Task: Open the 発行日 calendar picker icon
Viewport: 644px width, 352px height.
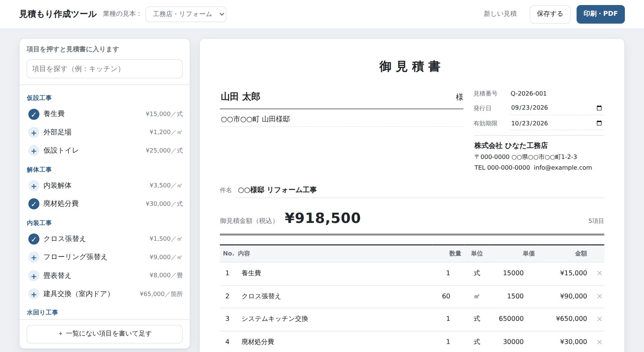Action: pyautogui.click(x=599, y=108)
